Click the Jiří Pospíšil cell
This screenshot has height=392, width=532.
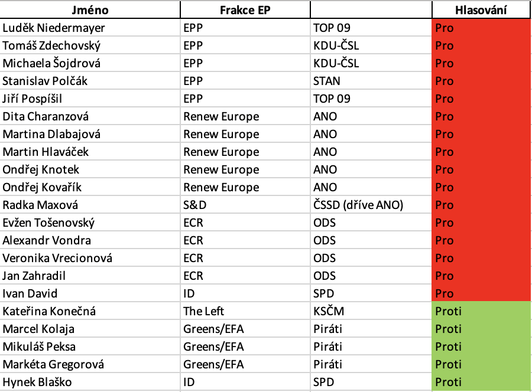[x=90, y=99]
